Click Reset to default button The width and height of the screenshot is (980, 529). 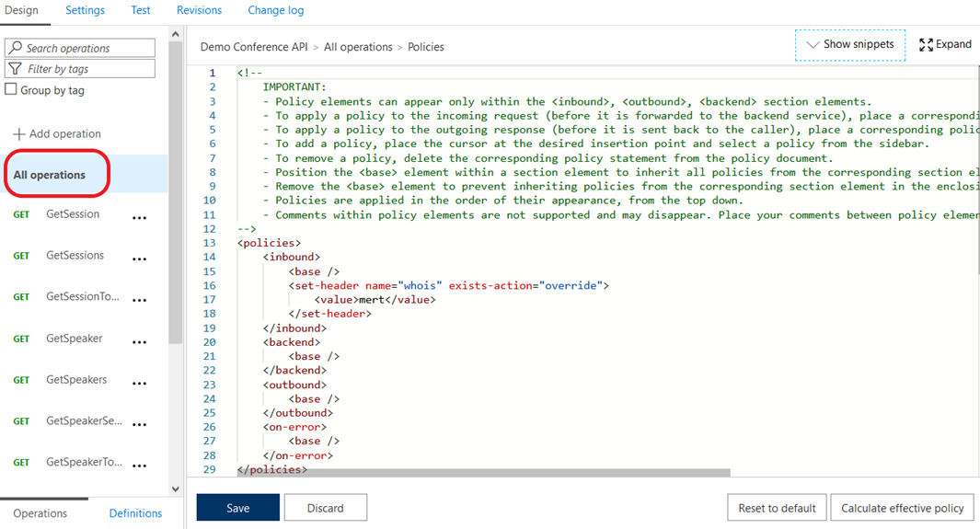tap(777, 508)
